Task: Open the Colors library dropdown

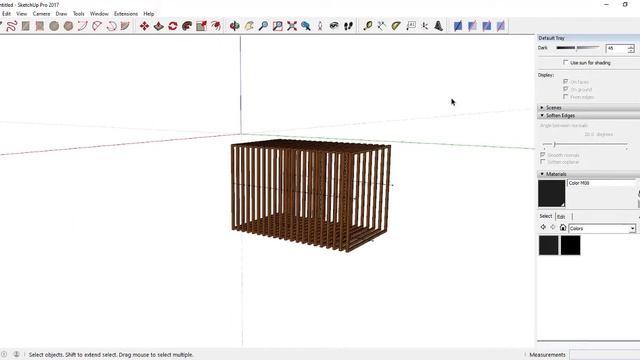Action: click(x=632, y=229)
